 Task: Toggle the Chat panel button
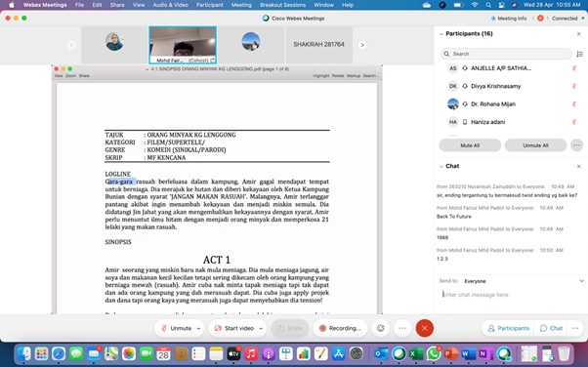(x=551, y=328)
